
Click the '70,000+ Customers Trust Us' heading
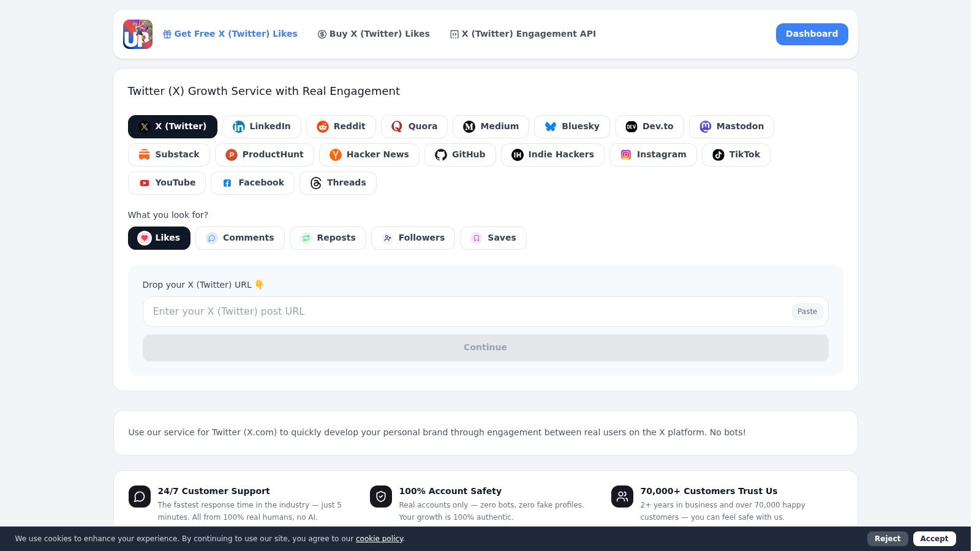pyautogui.click(x=709, y=491)
